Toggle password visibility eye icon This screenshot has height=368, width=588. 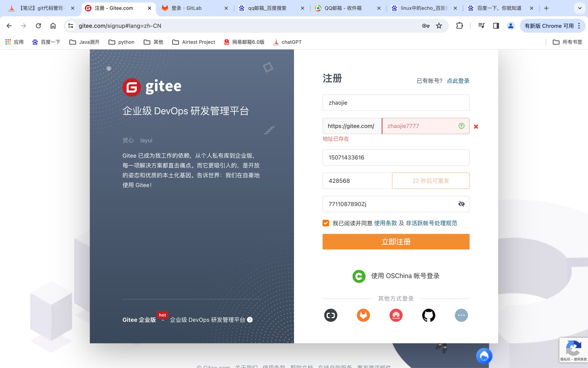coord(462,204)
